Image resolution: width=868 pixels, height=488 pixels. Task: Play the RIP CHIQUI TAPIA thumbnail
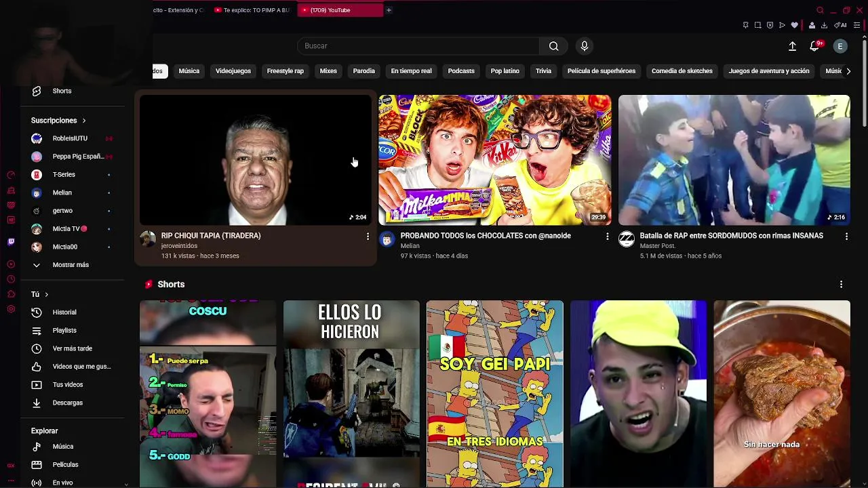click(256, 160)
